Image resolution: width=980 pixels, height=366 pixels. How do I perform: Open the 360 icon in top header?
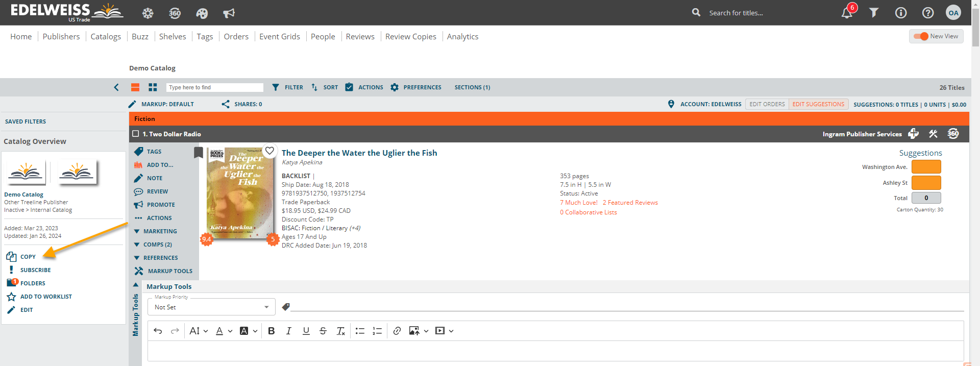point(175,13)
